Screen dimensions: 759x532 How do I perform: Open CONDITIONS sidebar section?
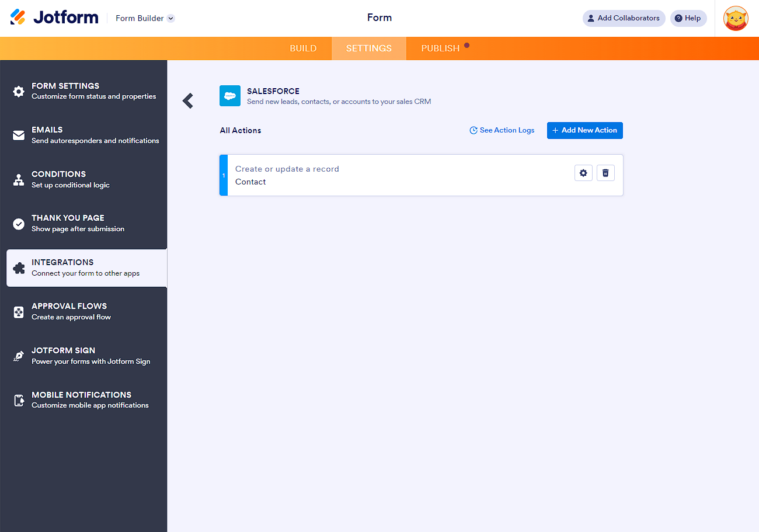83,179
